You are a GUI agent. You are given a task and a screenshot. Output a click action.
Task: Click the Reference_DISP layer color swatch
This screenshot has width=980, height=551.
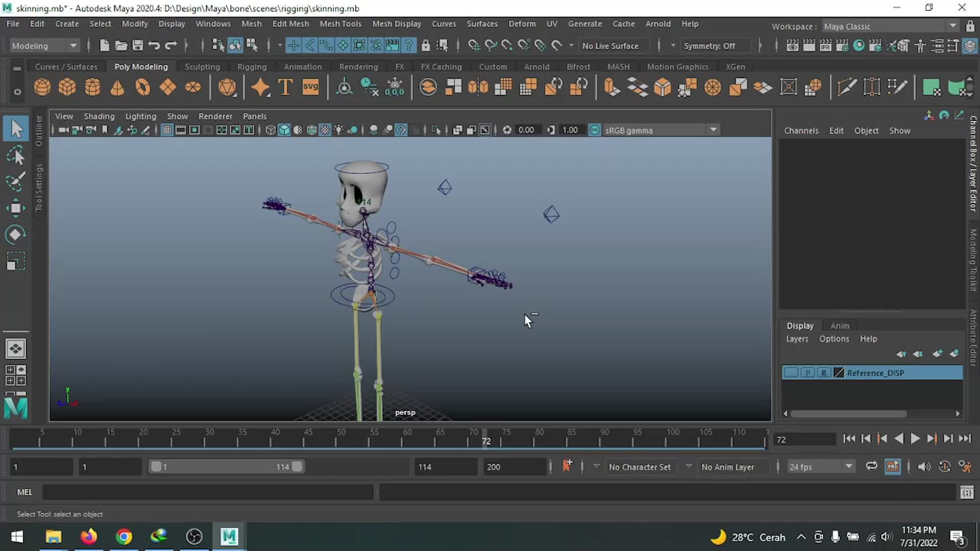838,372
